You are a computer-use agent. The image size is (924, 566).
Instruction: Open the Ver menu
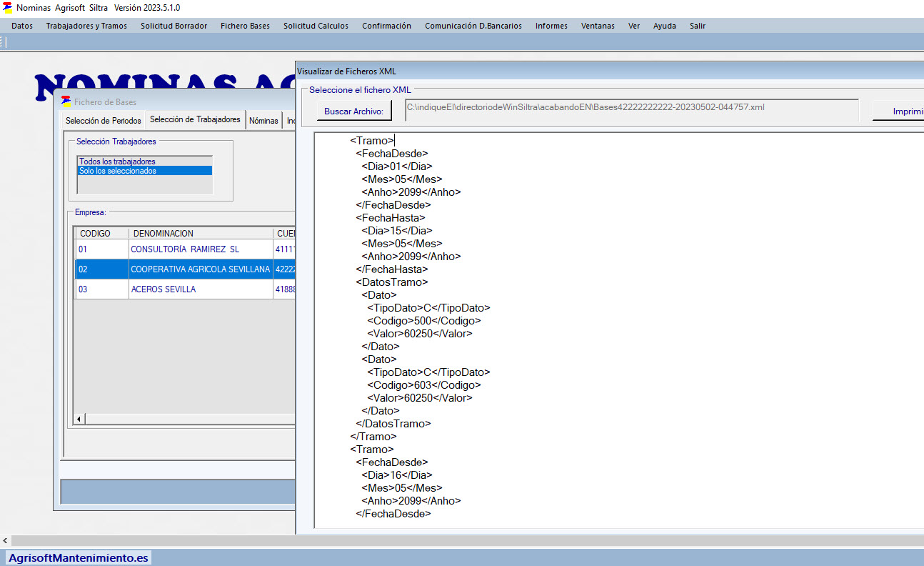(634, 26)
